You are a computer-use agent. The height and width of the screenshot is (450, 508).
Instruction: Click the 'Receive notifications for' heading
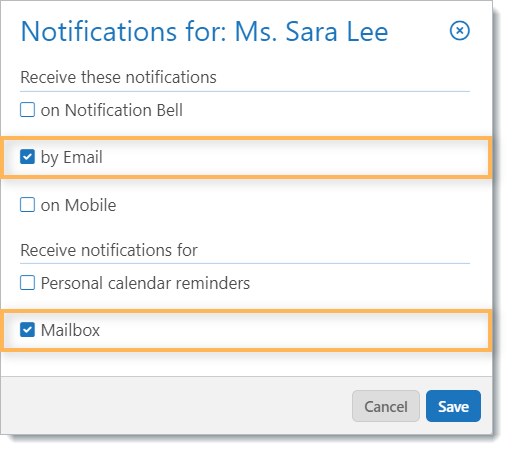(x=109, y=250)
